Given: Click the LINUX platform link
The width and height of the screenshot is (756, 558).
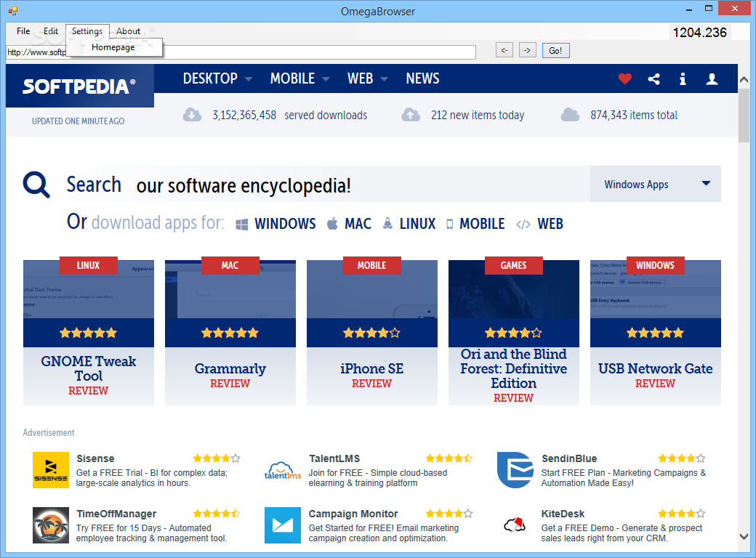Looking at the screenshot, I should point(417,224).
